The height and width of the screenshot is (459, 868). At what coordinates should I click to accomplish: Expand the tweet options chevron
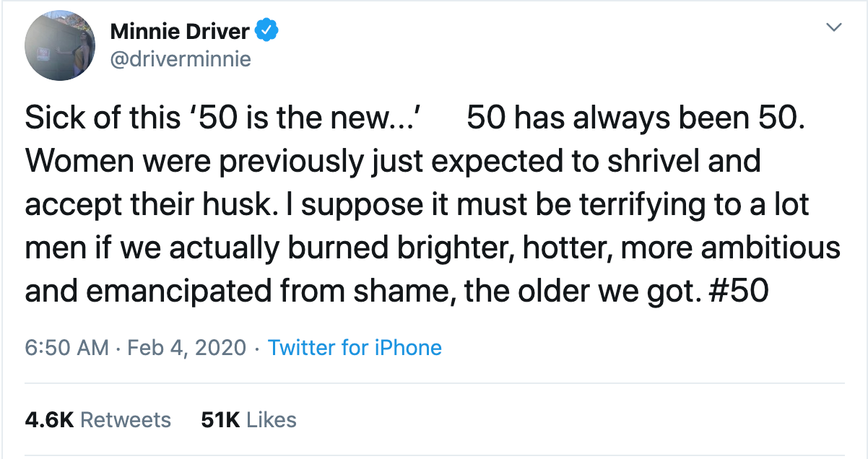click(834, 27)
